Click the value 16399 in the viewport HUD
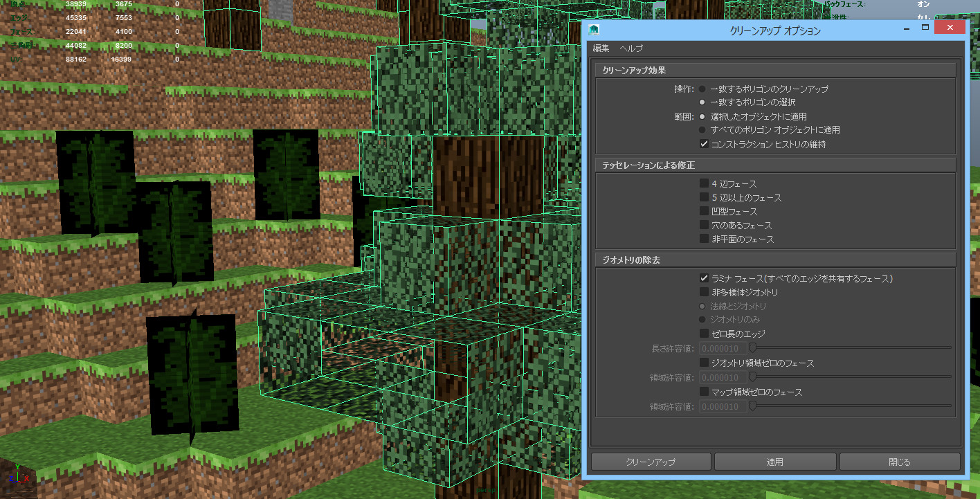Screen dimensions: 980x499 click(121, 59)
